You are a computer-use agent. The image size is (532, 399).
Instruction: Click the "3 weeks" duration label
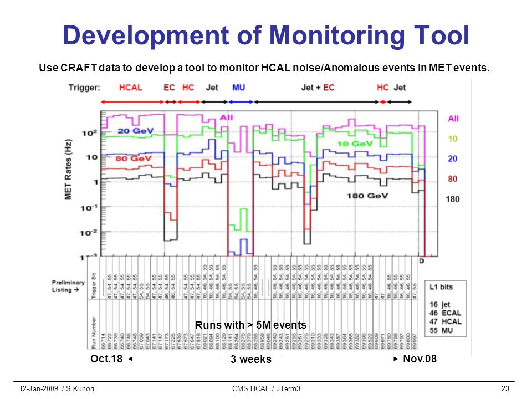coord(250,359)
